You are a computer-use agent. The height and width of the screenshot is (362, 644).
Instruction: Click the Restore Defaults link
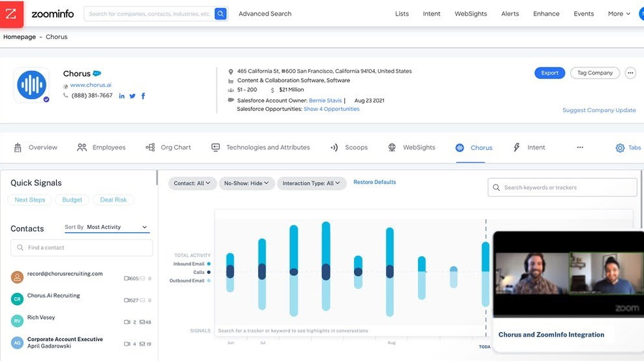[374, 182]
